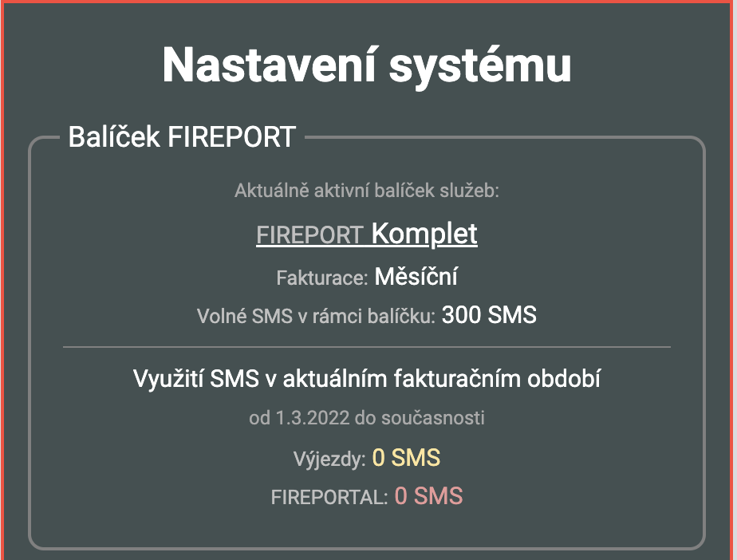Click the word systému in the heading

(x=479, y=65)
